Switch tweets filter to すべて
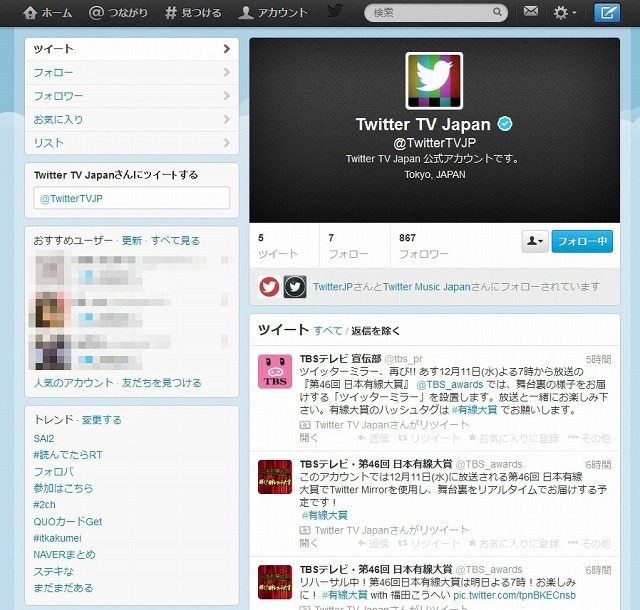 (328, 331)
